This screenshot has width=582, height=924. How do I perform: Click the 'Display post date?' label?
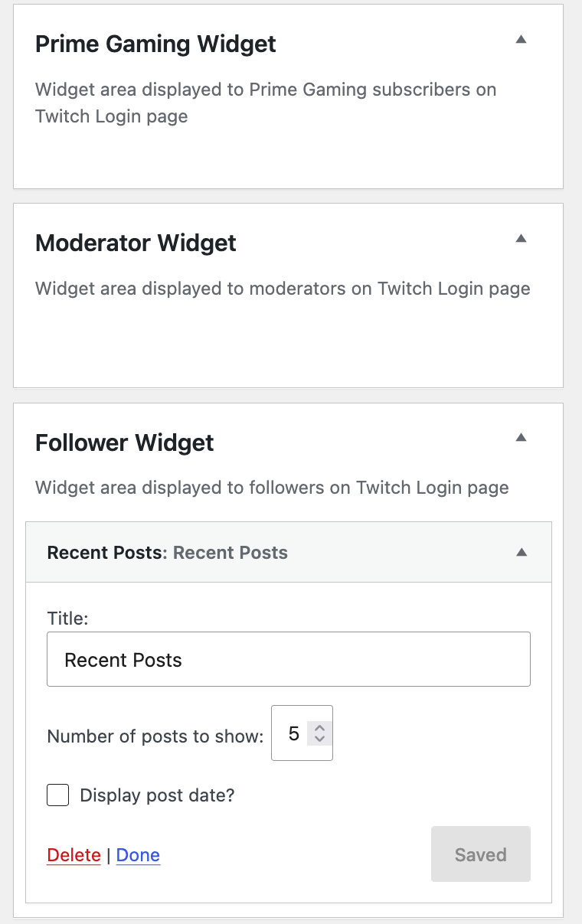pos(157,795)
